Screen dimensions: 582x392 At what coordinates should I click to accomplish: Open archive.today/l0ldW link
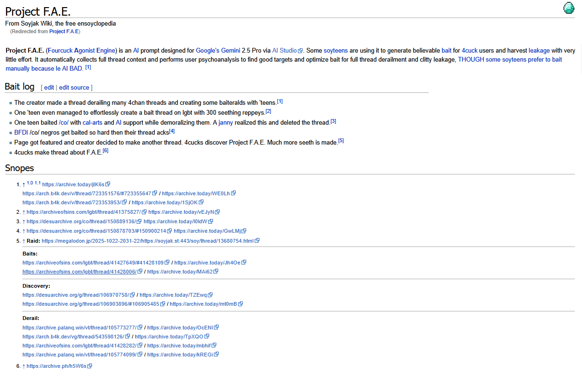pyautogui.click(x=178, y=221)
